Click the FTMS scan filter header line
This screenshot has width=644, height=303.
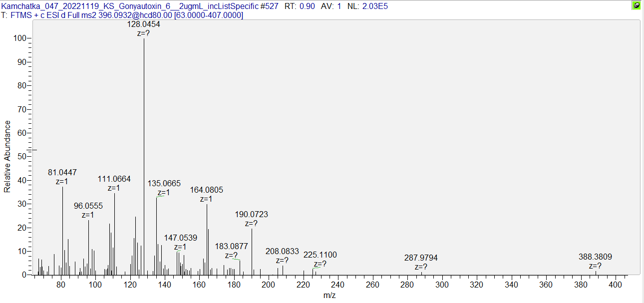pos(122,15)
